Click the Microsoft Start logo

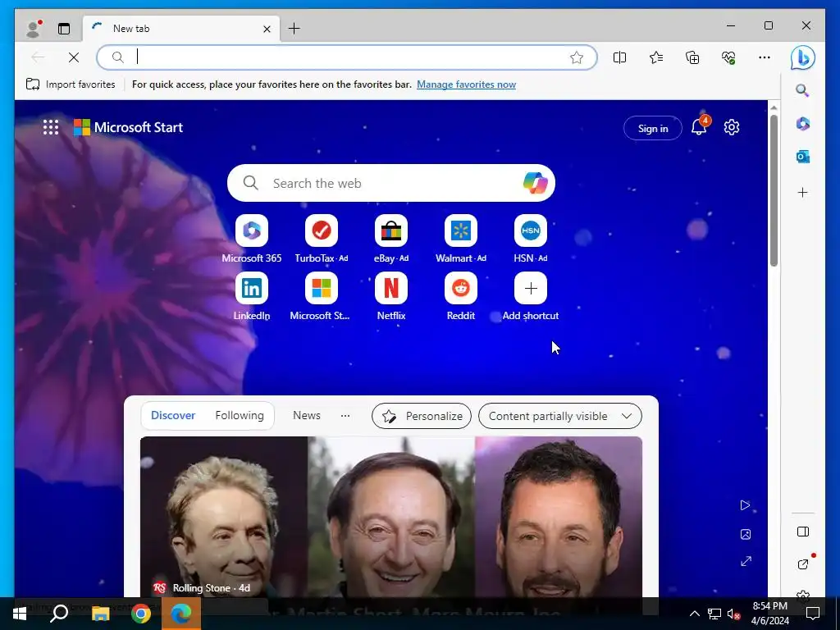(x=128, y=127)
